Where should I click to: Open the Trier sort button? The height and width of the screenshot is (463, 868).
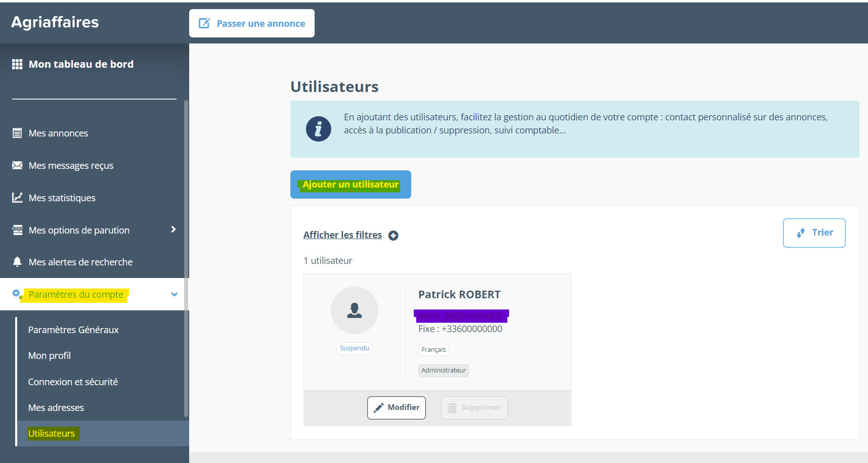point(814,233)
